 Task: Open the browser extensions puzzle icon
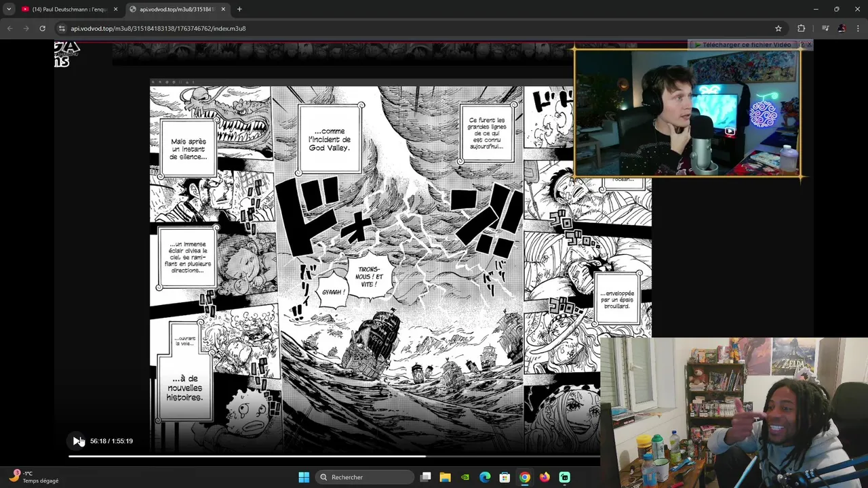point(802,28)
